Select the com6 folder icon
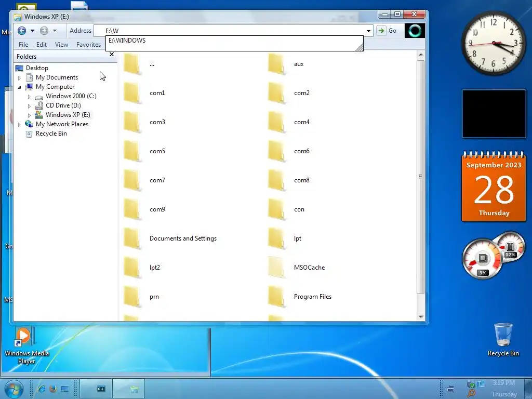532x399 pixels. coord(276,151)
